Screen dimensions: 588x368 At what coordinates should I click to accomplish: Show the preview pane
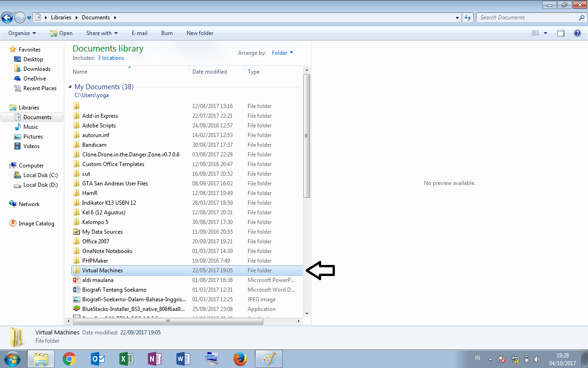point(561,33)
